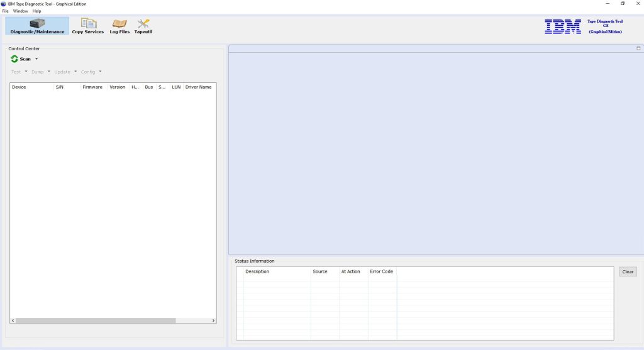
Task: Click the LUN column header
Action: click(x=176, y=87)
